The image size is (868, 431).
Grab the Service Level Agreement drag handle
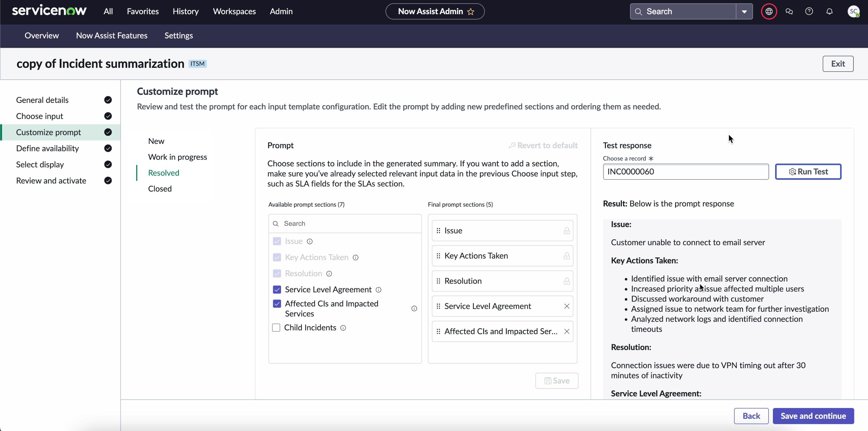438,306
